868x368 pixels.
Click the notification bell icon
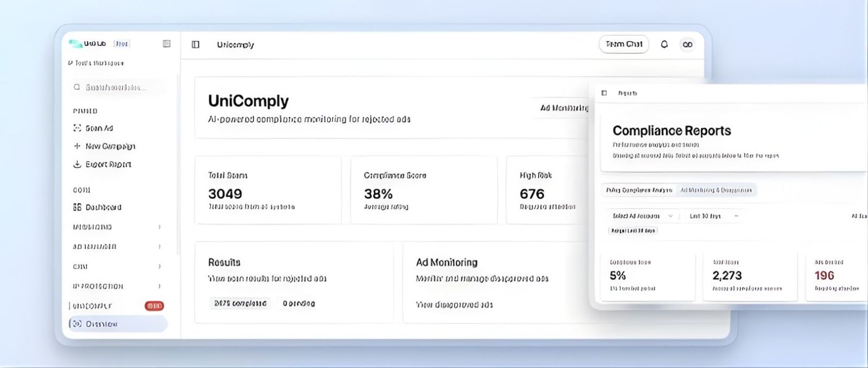[x=664, y=45]
